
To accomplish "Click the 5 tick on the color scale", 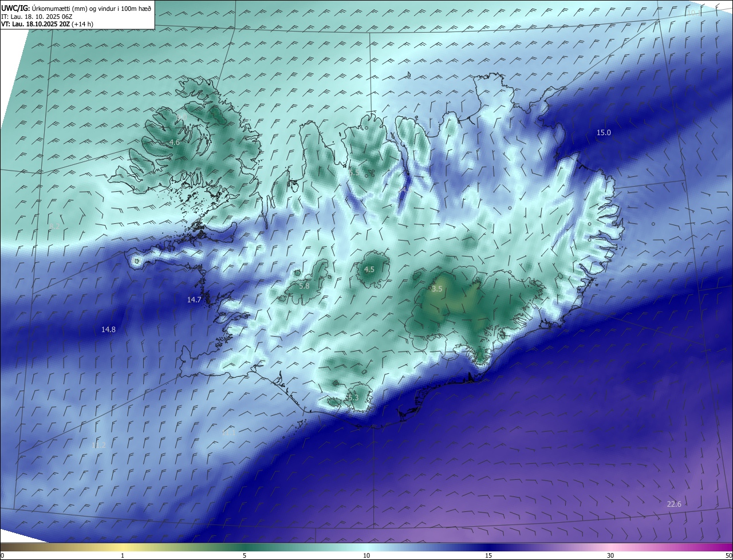I will coord(245,555).
